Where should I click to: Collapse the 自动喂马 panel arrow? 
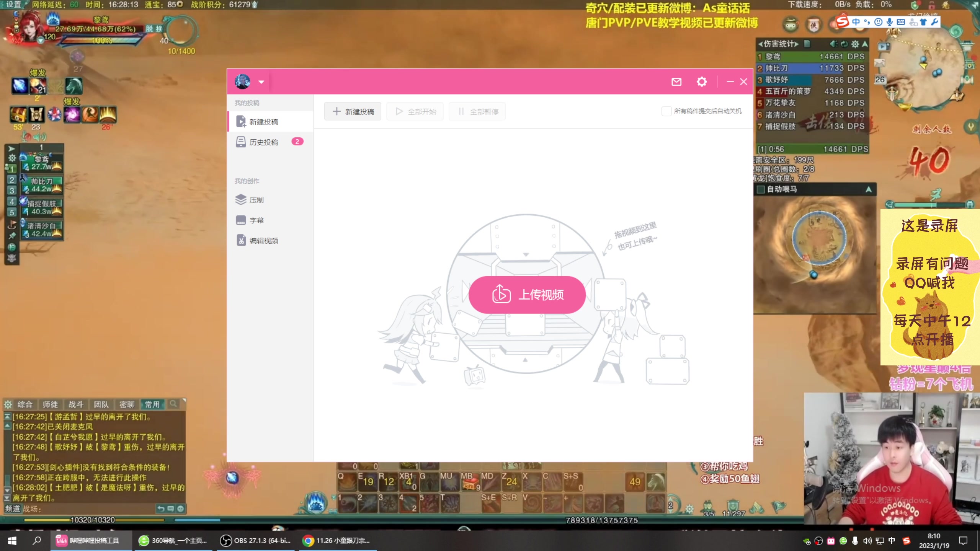coord(869,189)
